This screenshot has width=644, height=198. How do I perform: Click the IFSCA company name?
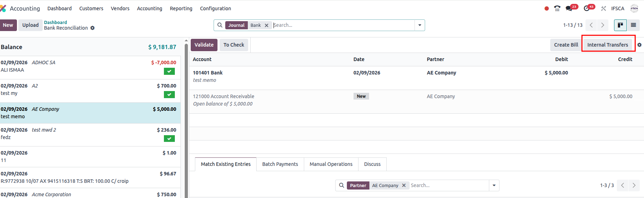[x=618, y=8]
